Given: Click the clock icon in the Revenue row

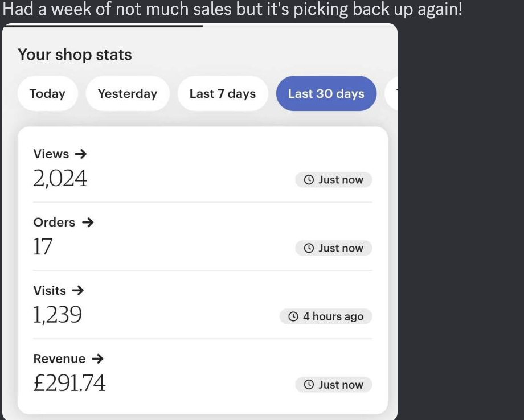Looking at the screenshot, I should (x=309, y=385).
